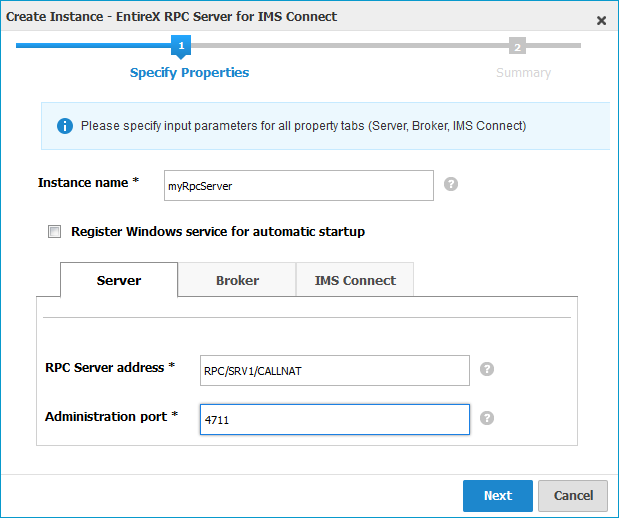Click the help icon beside Instance name
619x518 pixels.
(451, 184)
